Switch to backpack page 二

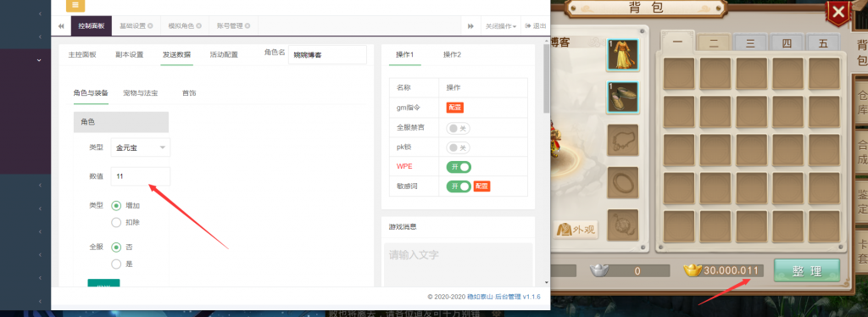[714, 42]
